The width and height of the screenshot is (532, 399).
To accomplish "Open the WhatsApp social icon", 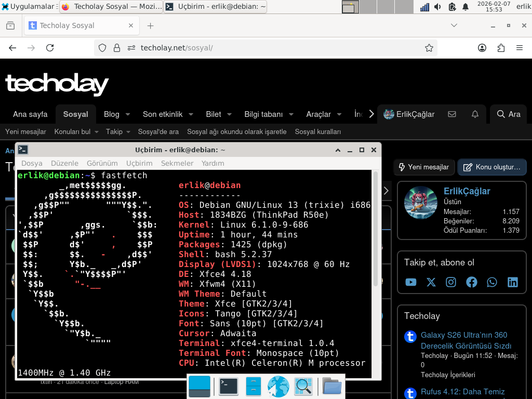I will pyautogui.click(x=491, y=282).
